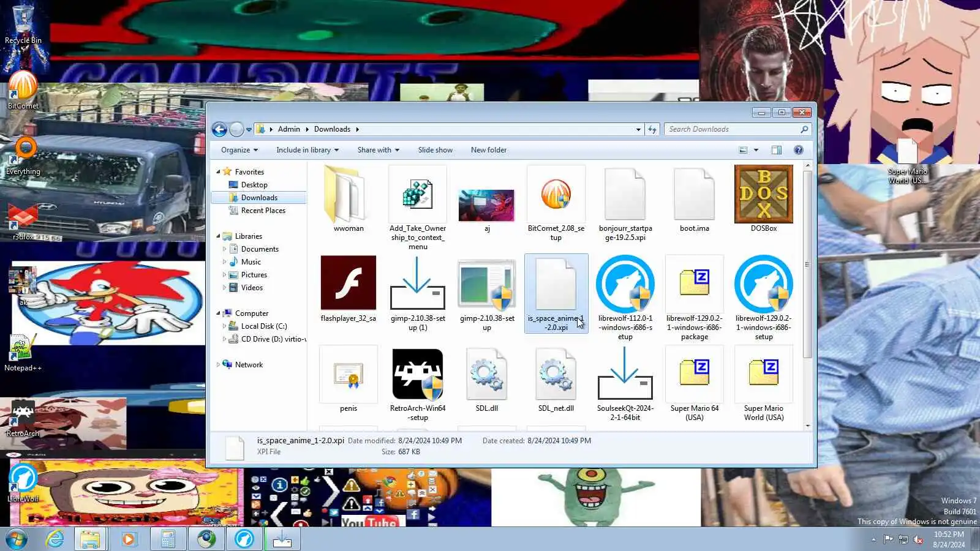Click the Explorer Forward arrow button

pyautogui.click(x=236, y=129)
